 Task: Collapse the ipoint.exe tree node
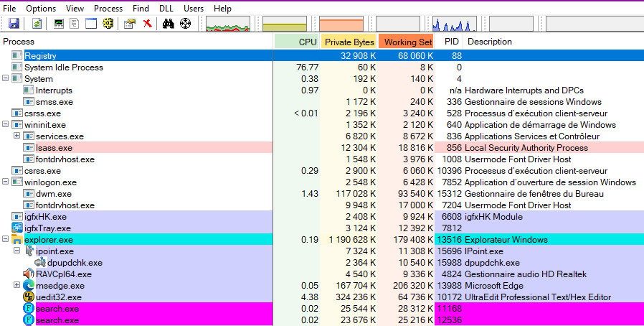tap(16, 251)
